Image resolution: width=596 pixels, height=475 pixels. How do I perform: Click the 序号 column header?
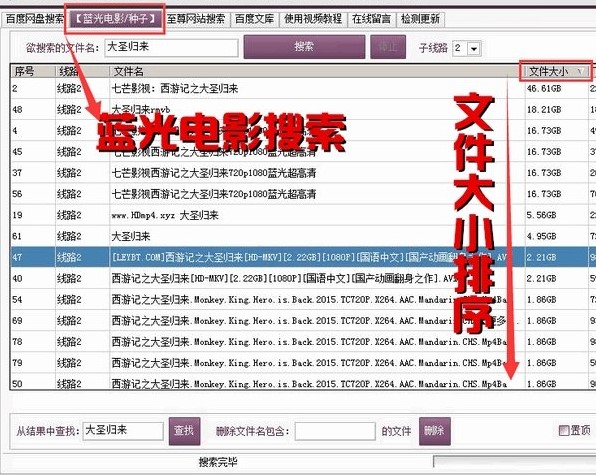pyautogui.click(x=33, y=71)
